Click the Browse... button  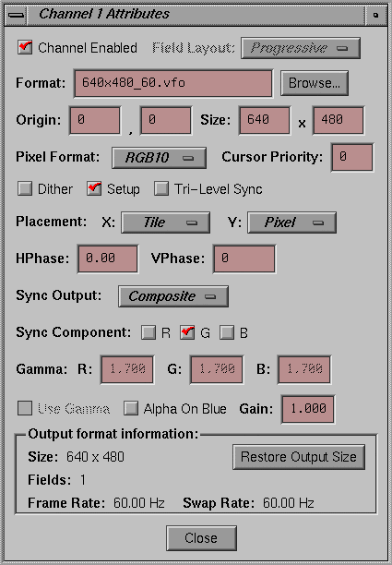315,83
